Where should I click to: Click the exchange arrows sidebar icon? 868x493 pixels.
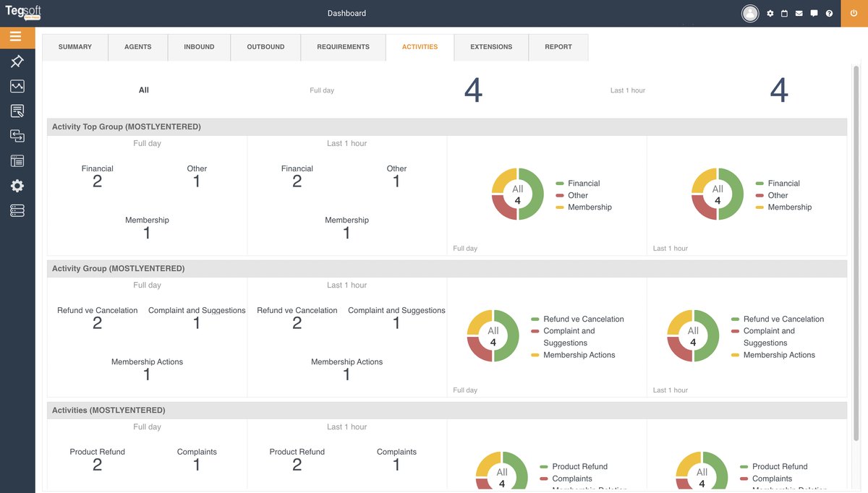tap(17, 136)
